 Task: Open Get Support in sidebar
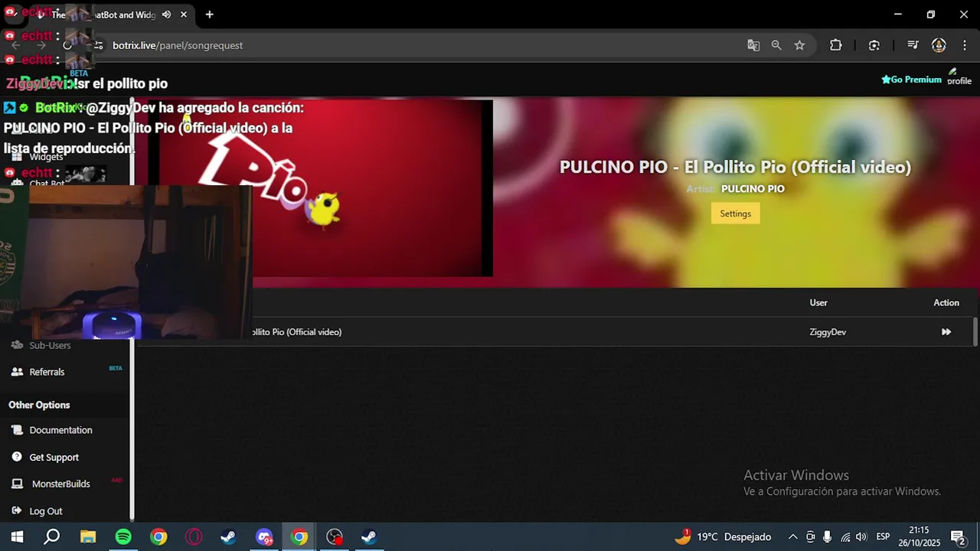pyautogui.click(x=54, y=458)
